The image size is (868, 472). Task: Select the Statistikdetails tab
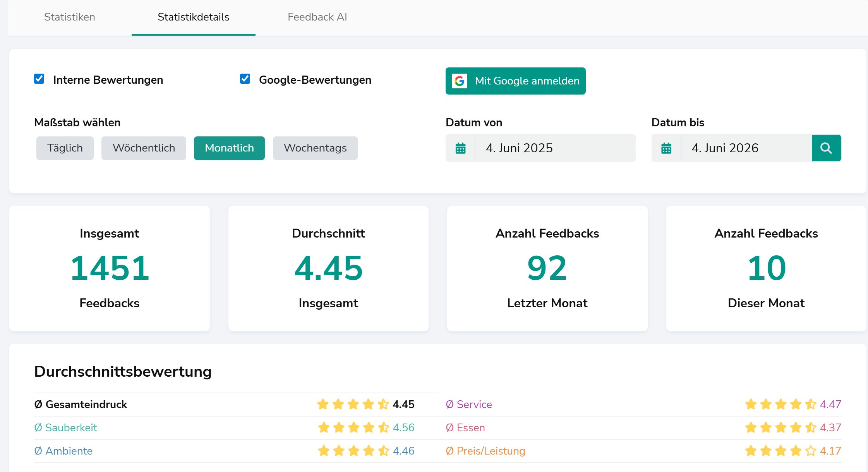point(194,17)
